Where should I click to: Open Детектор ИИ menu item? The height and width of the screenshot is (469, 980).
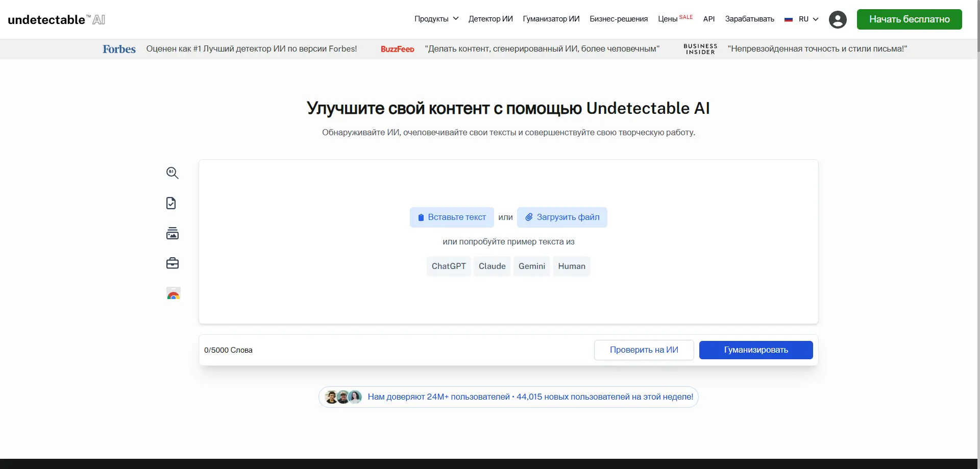click(x=491, y=19)
